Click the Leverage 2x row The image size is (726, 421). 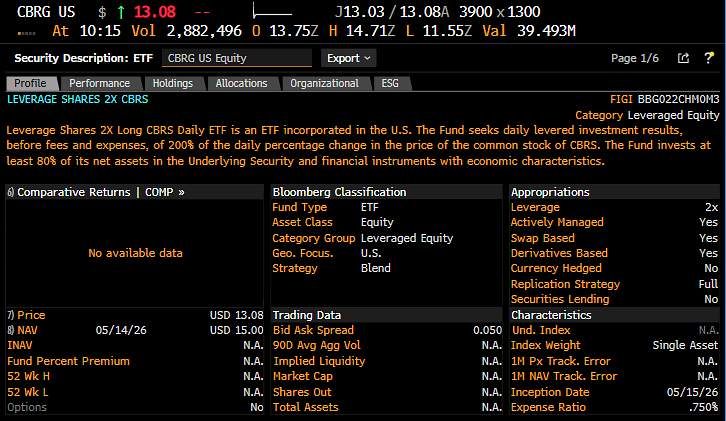[x=614, y=207]
